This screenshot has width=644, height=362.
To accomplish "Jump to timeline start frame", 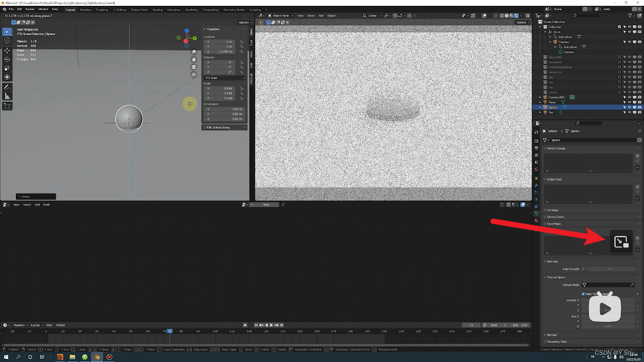I will click(x=256, y=325).
